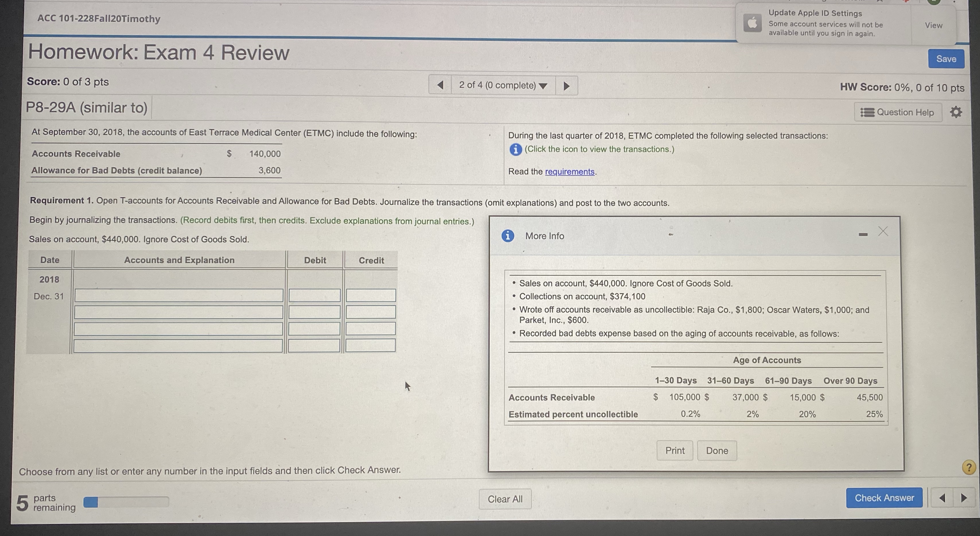This screenshot has height=536, width=980.
Task: Click the Clear All button
Action: 505,499
